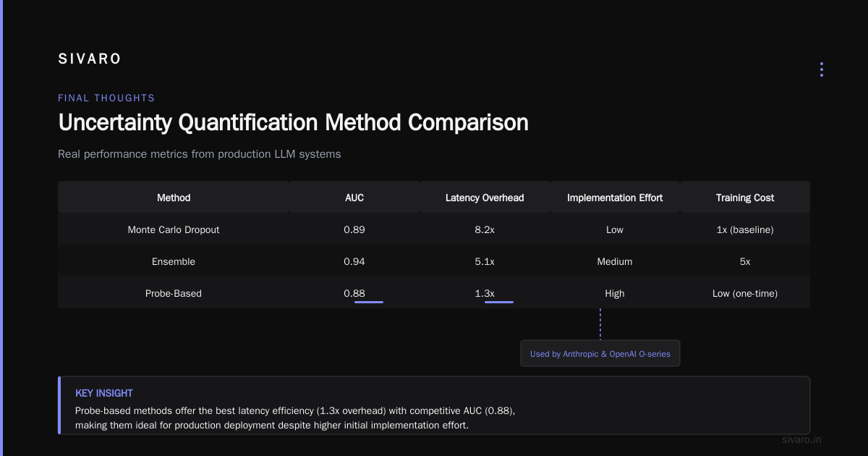Sort by the AUC column header

(x=354, y=198)
